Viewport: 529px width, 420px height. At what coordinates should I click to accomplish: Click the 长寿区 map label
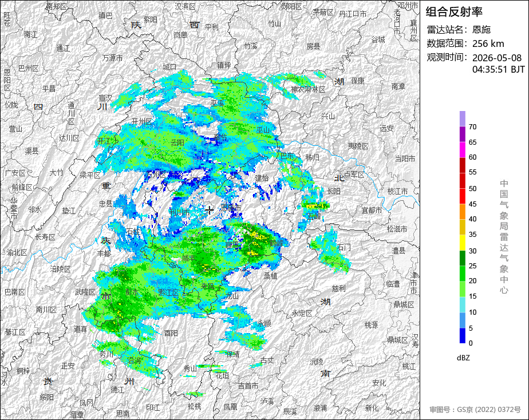[45, 237]
